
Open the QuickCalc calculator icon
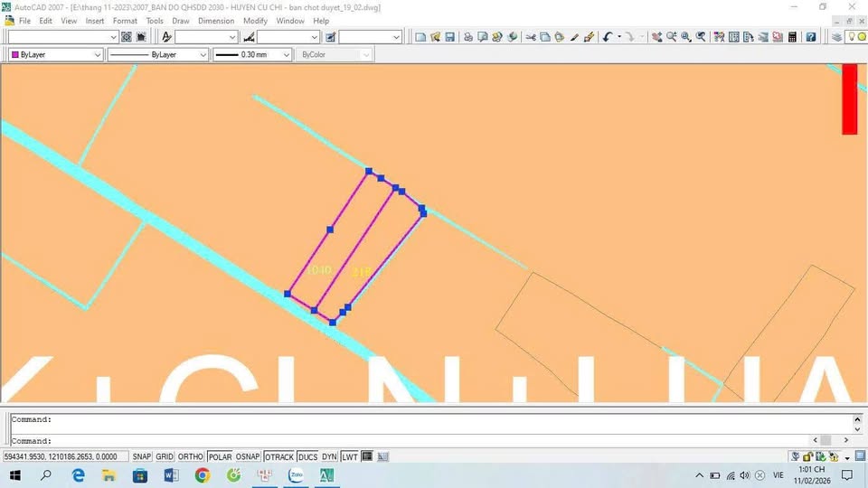click(x=793, y=37)
